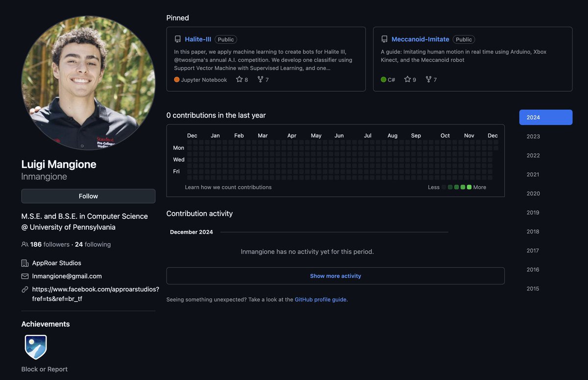Click the star icon on the Halite-III card
The width and height of the screenshot is (588, 380).
point(239,79)
